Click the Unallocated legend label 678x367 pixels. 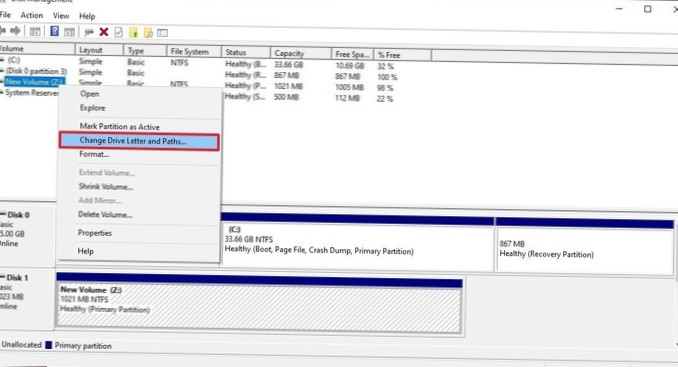pos(21,345)
